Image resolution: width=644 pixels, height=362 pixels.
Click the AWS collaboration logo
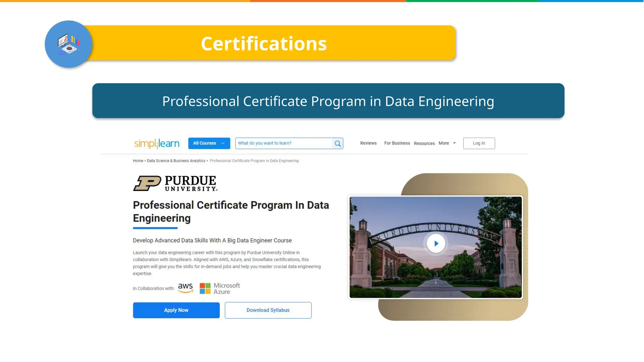tap(186, 288)
